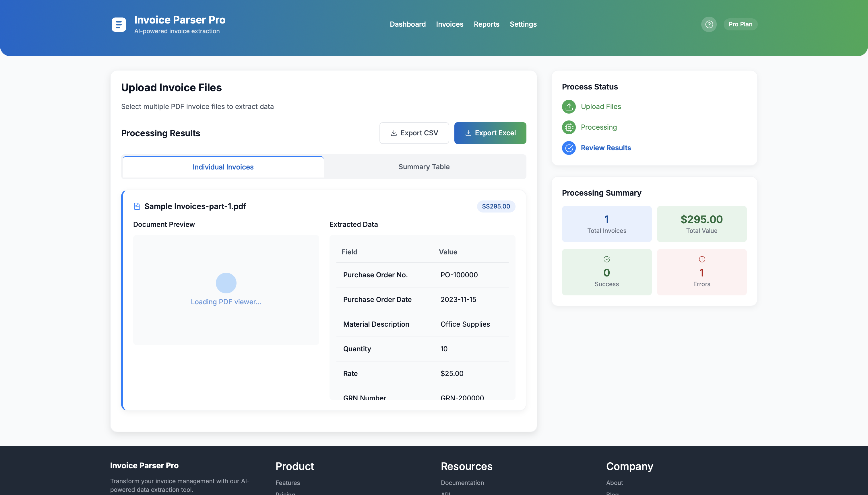This screenshot has width=868, height=495.
Task: Open the Documentation link in footer
Action: pos(462,482)
